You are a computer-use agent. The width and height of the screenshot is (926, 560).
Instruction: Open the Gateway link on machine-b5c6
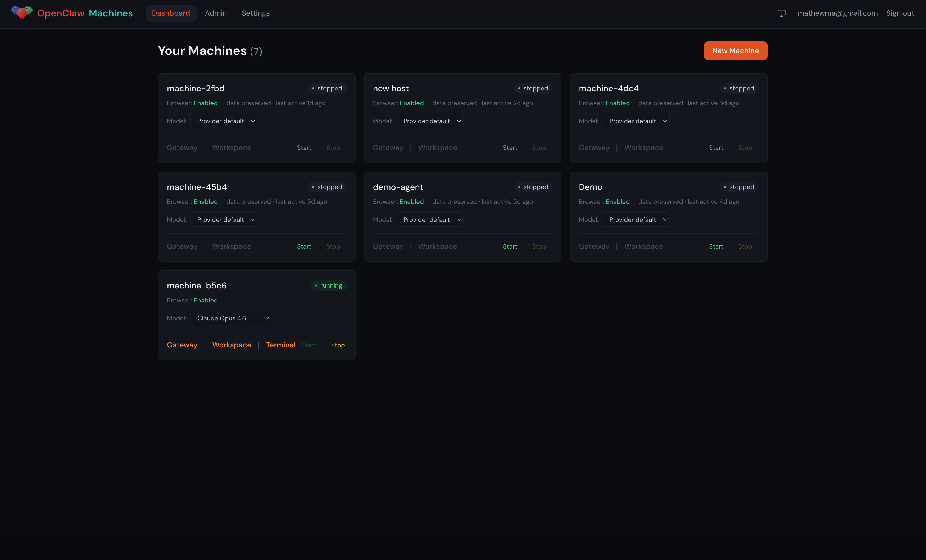[182, 345]
